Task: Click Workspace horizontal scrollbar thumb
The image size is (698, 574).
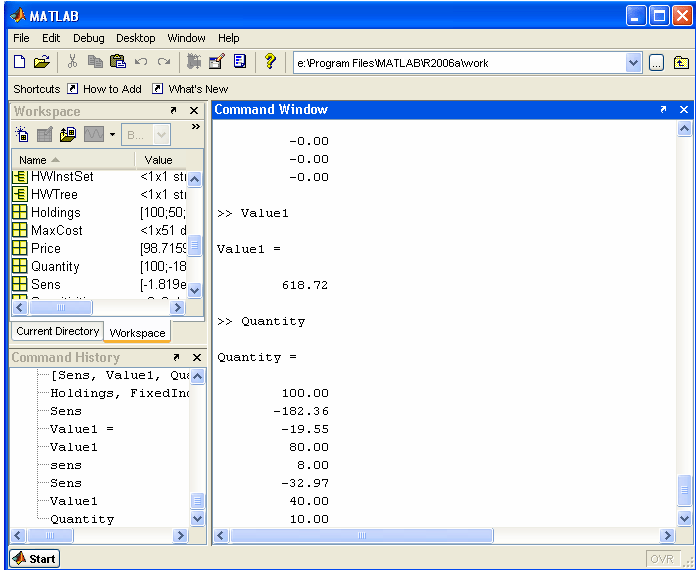Action: 61,307
